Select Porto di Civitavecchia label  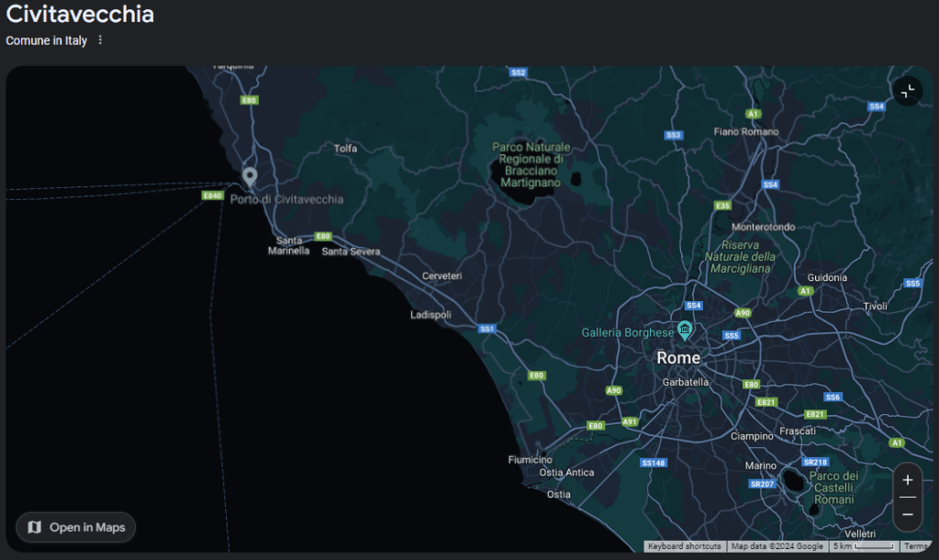[x=286, y=199]
